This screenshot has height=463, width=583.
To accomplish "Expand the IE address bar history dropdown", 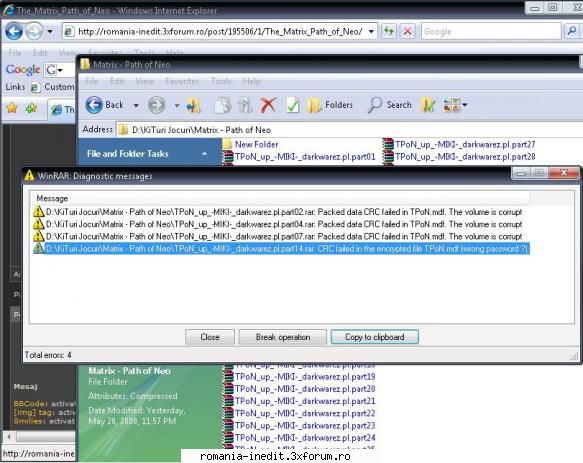I will point(371,32).
